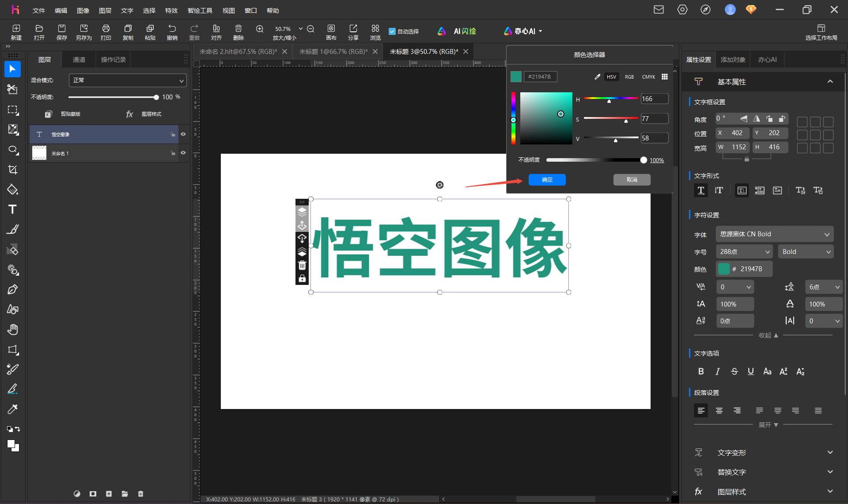The height and width of the screenshot is (504, 848).
Task: Click the 画布 canvas toolbar icon
Action: coord(331,32)
